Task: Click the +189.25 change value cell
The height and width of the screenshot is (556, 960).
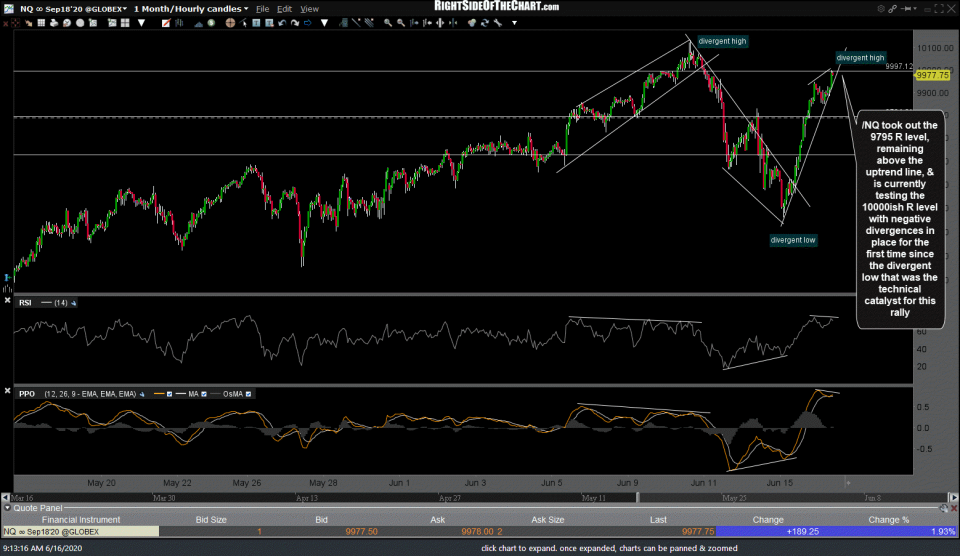Action: (x=768, y=532)
